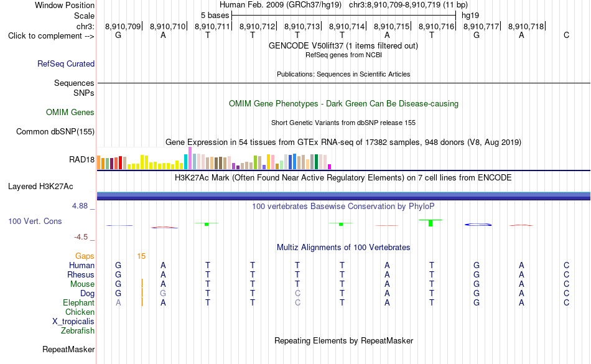Click coordinate label 8,910,712
591x364 pixels.
tap(258, 26)
